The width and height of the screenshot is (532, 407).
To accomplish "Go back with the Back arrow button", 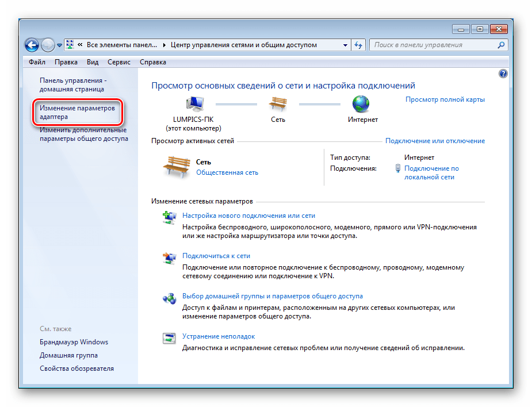I will (x=32, y=45).
